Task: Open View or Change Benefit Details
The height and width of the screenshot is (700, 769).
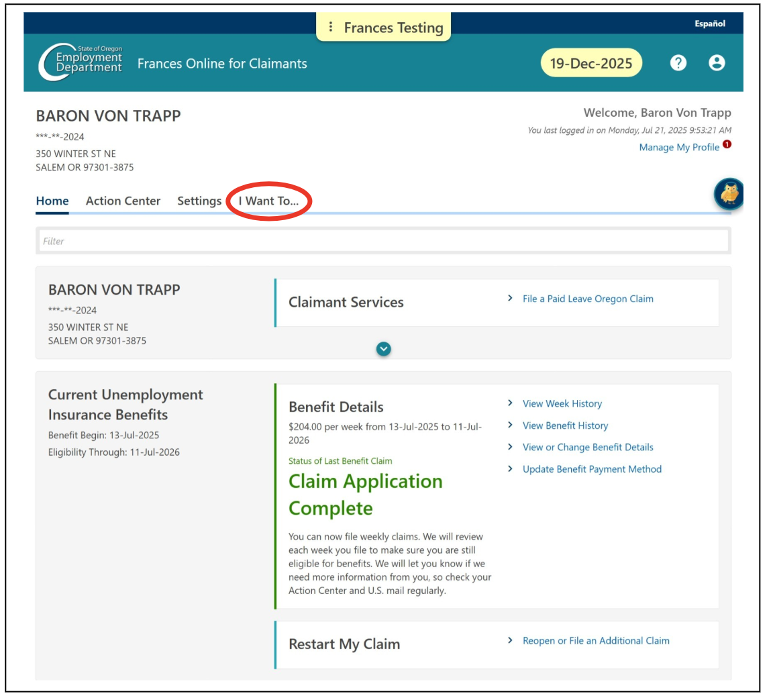Action: click(588, 448)
